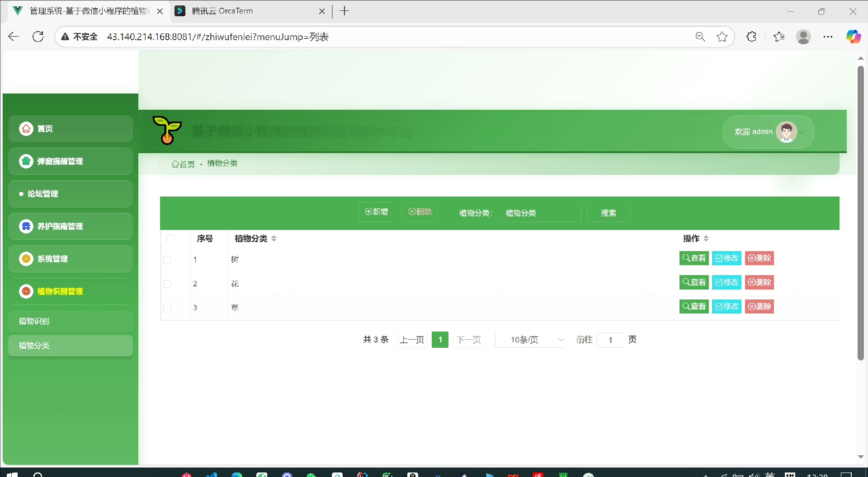Focus the 前往 page number input

pyautogui.click(x=610, y=340)
